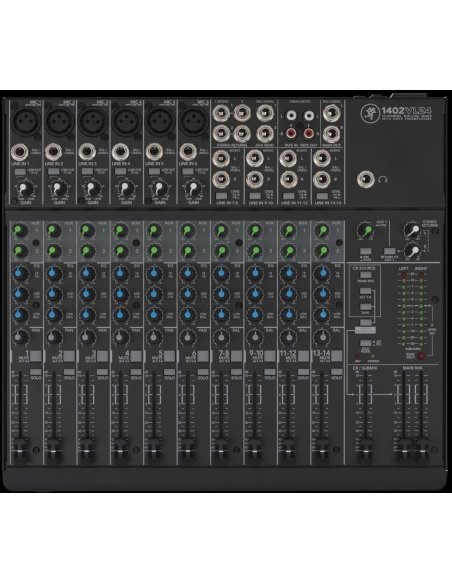Click the LINE IN 1 jack
Image resolution: width=452 pixels, height=584 pixels.
pos(20,152)
